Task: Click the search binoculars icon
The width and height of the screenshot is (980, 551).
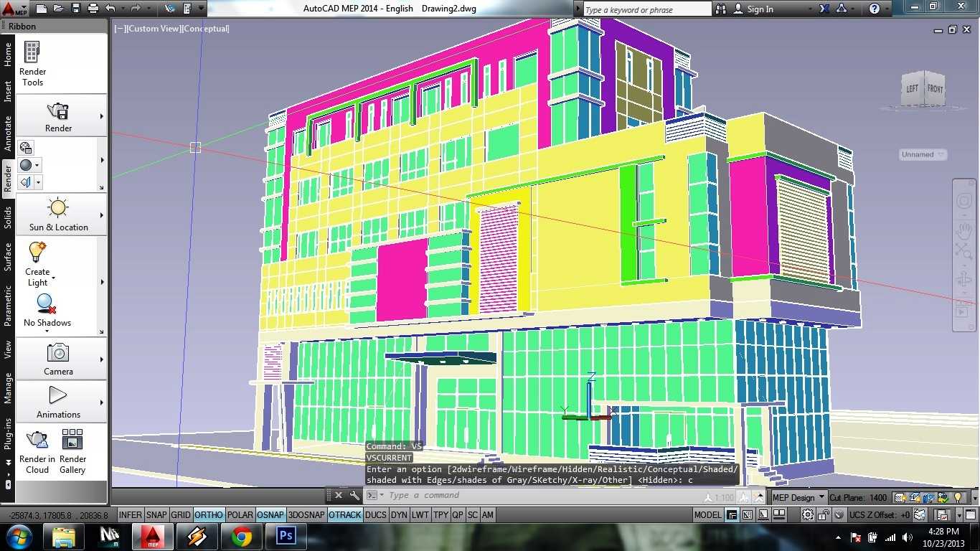Action: coord(720,9)
